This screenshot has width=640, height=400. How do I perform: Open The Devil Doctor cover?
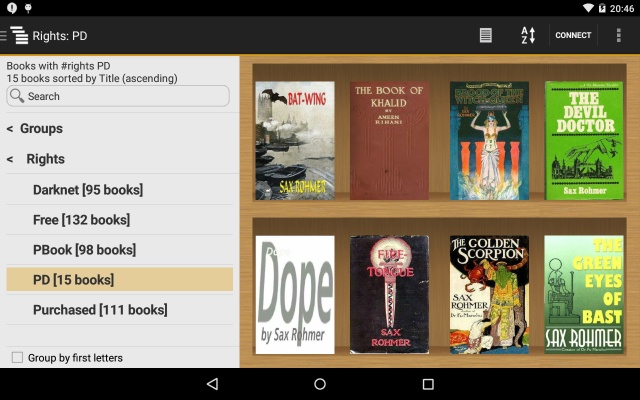584,140
